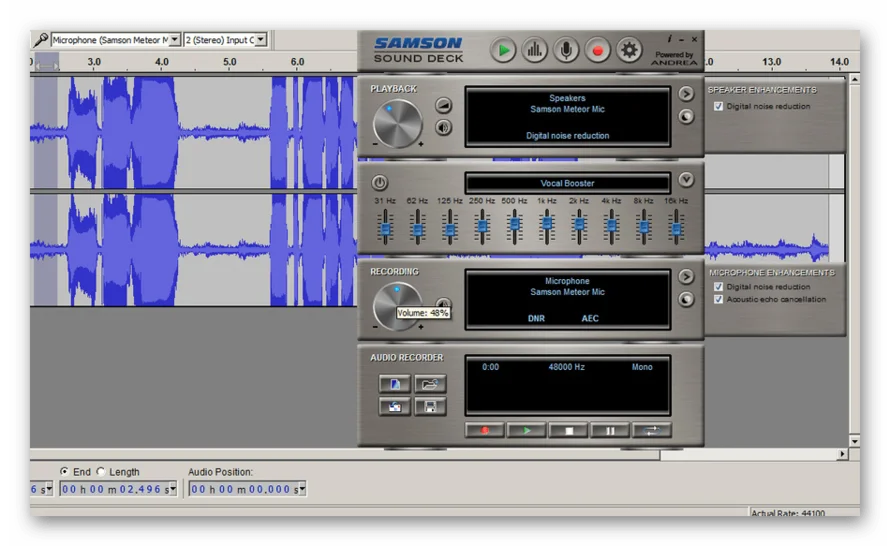Image resolution: width=890 pixels, height=546 pixels.
Task: Click the microphone icon in Sound Deck header
Action: (x=565, y=51)
